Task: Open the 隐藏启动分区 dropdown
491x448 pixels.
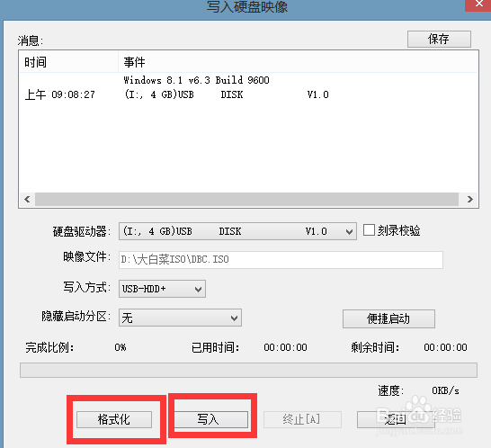Action: click(x=180, y=318)
